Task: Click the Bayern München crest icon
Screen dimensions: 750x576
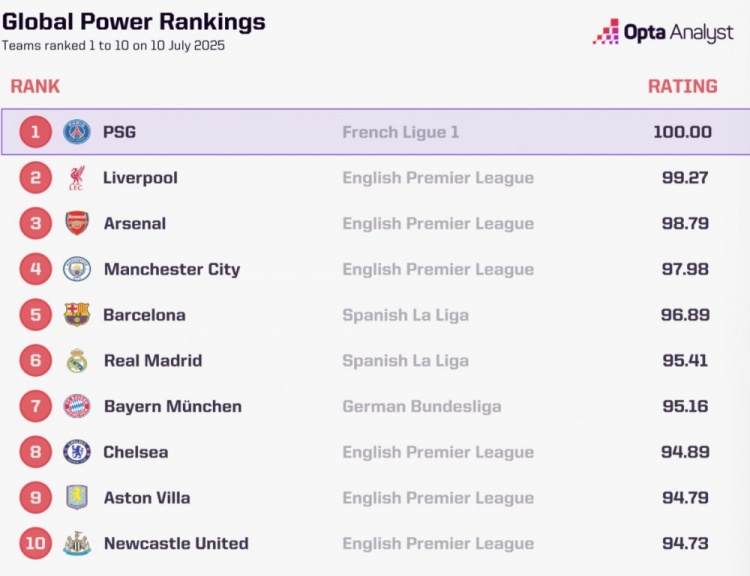Action: point(77,406)
